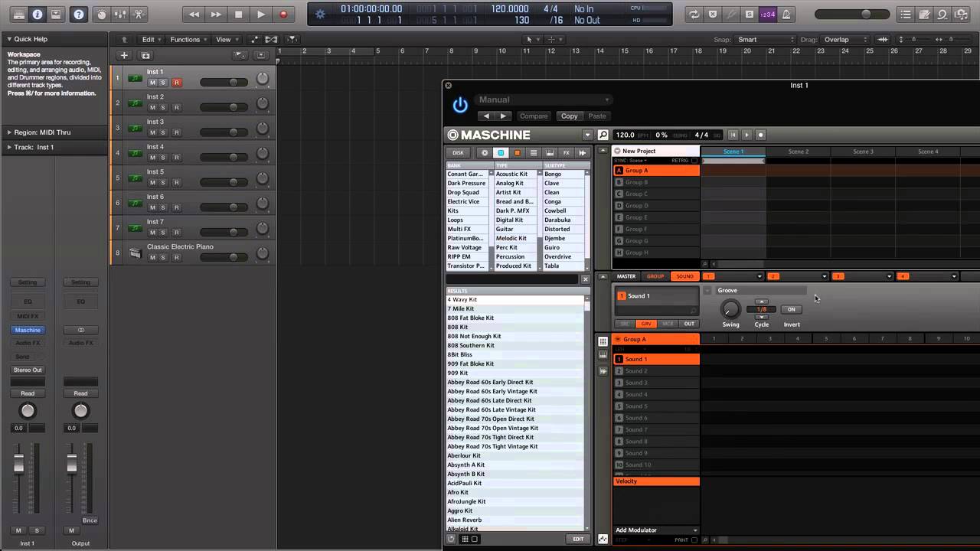Mute the Classic Electric Piano track

[152, 258]
